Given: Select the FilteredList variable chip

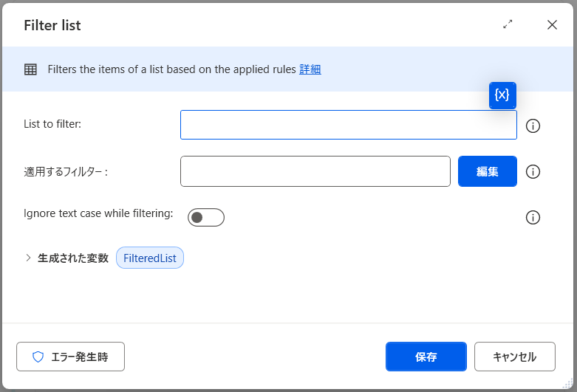Looking at the screenshot, I should click(x=150, y=258).
